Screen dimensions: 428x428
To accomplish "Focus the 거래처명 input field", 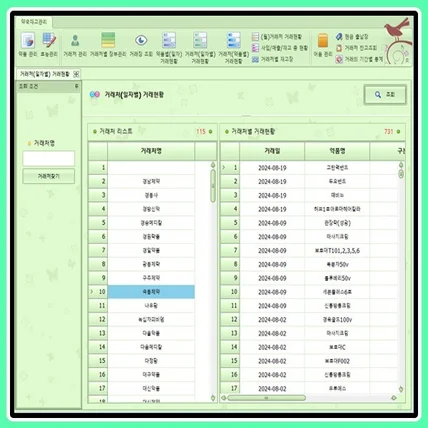I will (49, 158).
